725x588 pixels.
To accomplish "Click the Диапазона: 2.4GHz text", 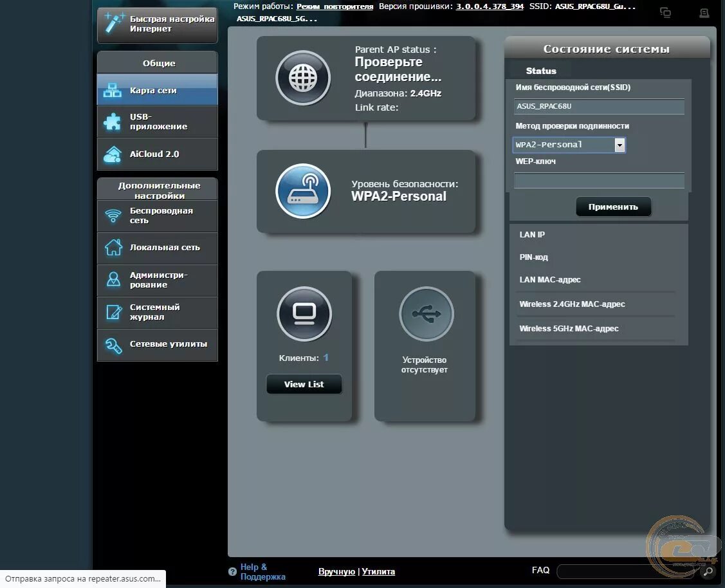I will pos(398,93).
